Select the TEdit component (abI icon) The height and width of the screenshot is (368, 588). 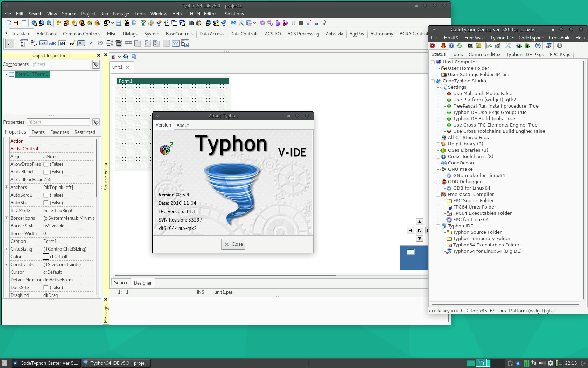[x=62, y=43]
